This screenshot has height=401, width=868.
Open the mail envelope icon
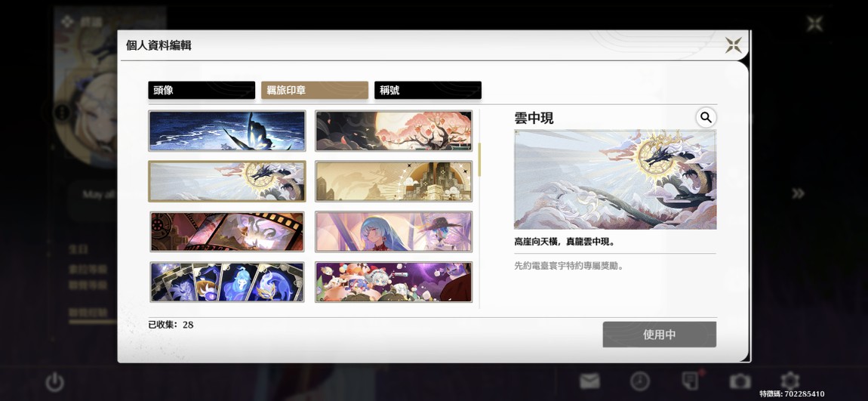589,381
